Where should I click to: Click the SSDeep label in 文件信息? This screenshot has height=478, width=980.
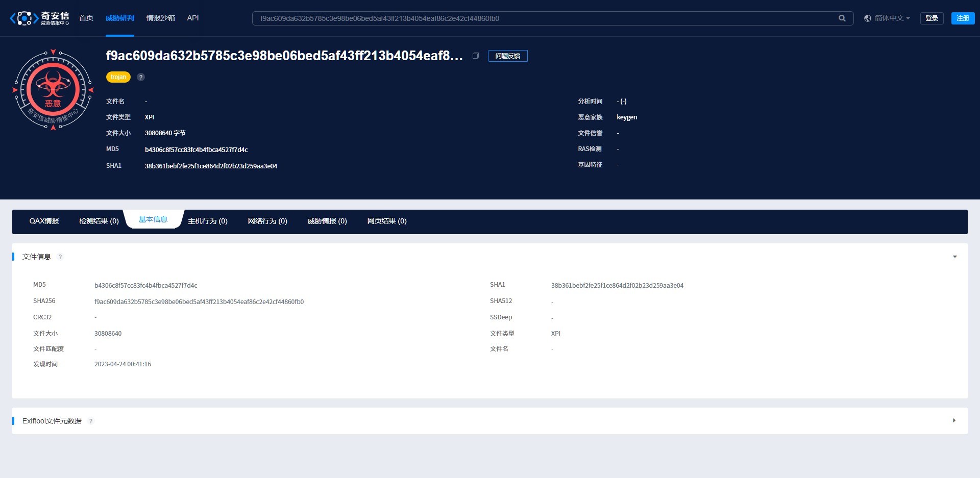(501, 317)
